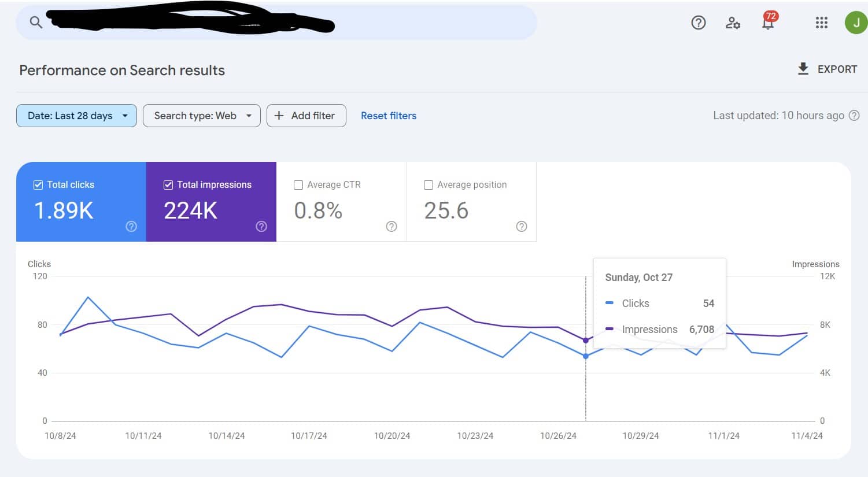Viewport: 868px width, 477px height.
Task: Click the Last updated: 10 hours ago text
Action: coord(778,116)
